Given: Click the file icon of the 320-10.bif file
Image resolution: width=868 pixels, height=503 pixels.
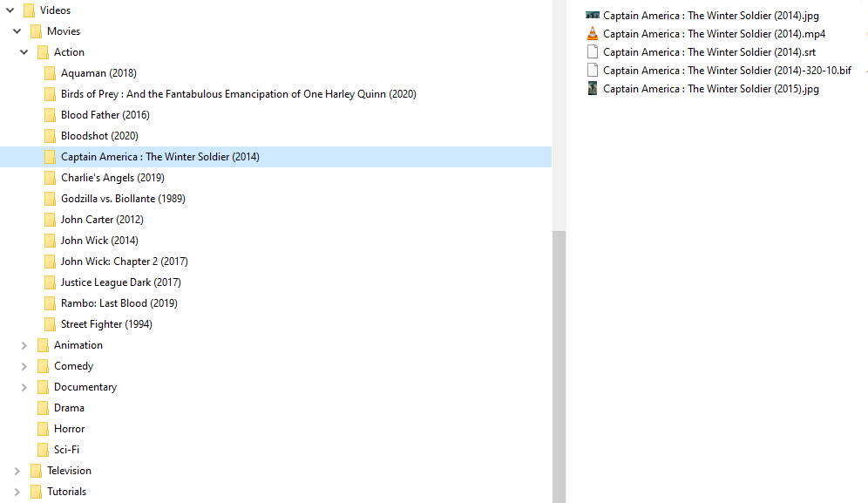Looking at the screenshot, I should pyautogui.click(x=593, y=71).
